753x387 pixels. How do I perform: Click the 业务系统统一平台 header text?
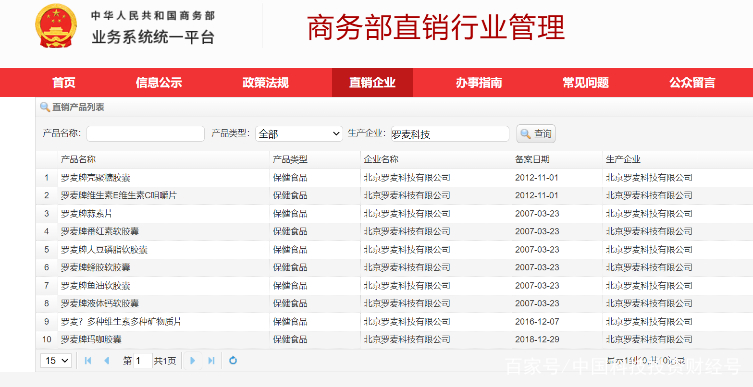(153, 37)
